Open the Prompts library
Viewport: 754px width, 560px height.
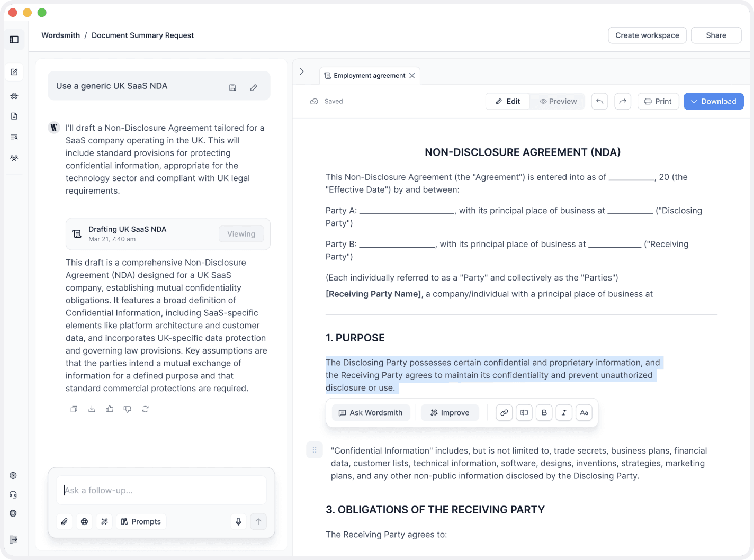(141, 521)
